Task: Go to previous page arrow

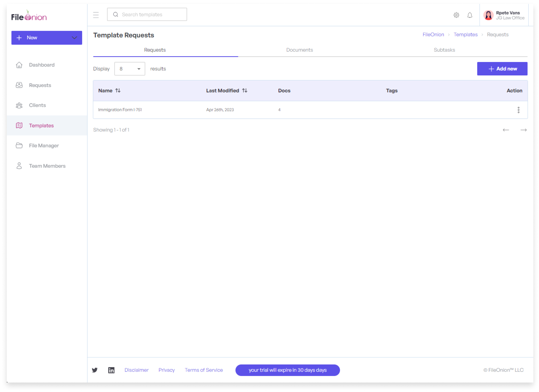Action: point(506,130)
